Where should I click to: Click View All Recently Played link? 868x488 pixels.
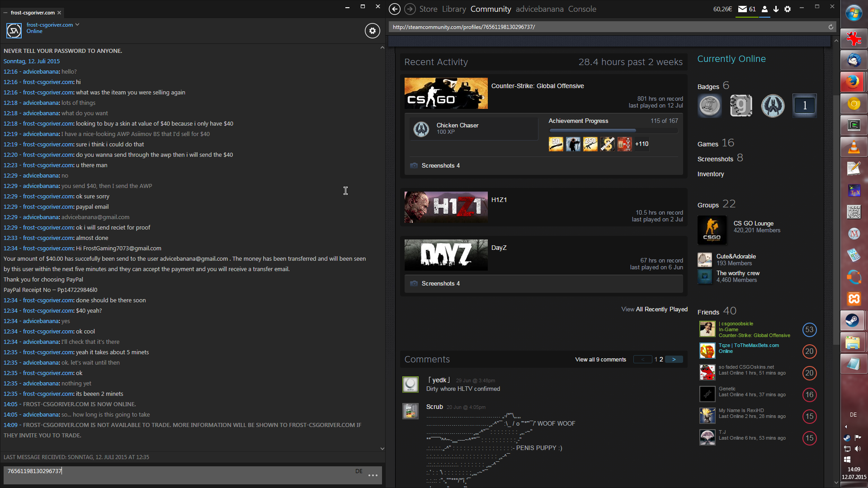(654, 310)
